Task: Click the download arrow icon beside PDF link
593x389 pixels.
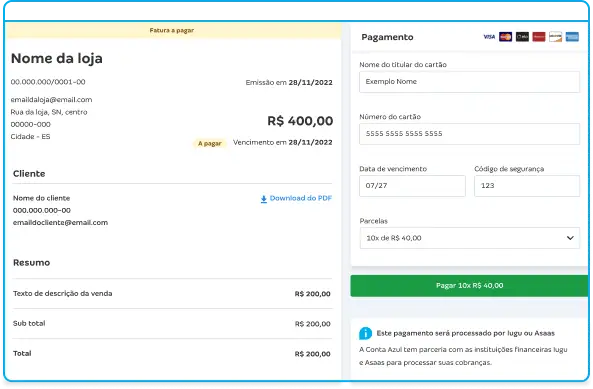Action: pyautogui.click(x=264, y=199)
